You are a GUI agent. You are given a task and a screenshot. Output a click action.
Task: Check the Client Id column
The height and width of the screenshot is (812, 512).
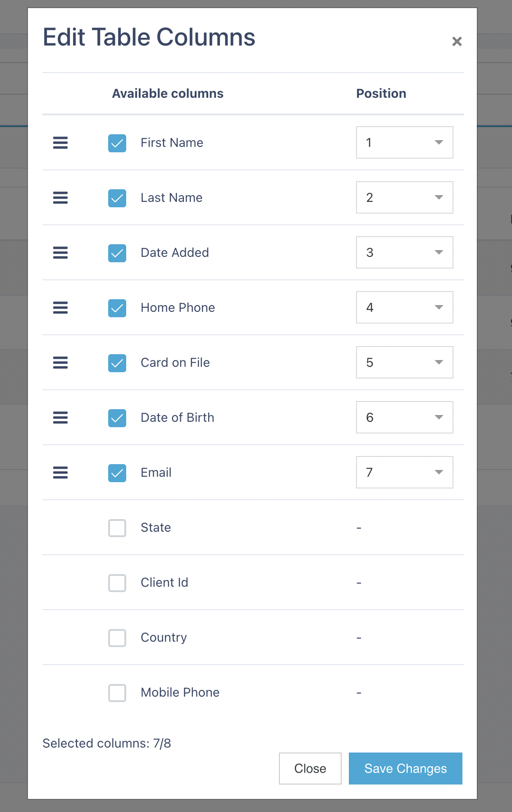coord(117,583)
